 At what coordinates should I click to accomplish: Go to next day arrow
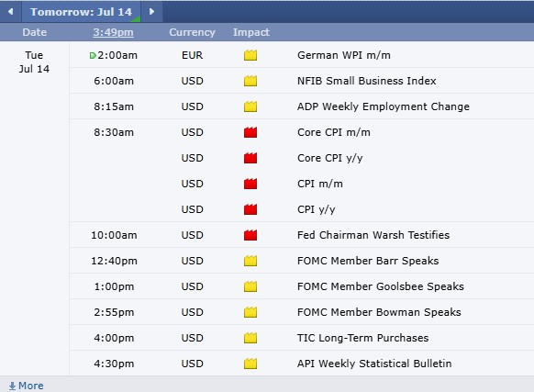152,12
